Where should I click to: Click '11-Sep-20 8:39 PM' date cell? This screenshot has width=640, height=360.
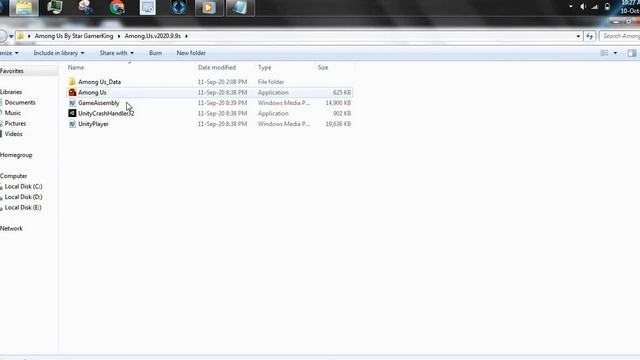point(222,103)
